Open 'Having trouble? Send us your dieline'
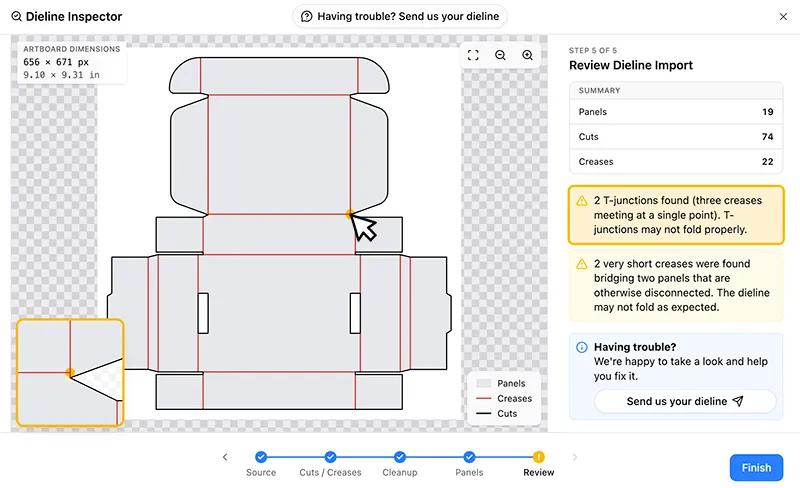 tap(399, 16)
